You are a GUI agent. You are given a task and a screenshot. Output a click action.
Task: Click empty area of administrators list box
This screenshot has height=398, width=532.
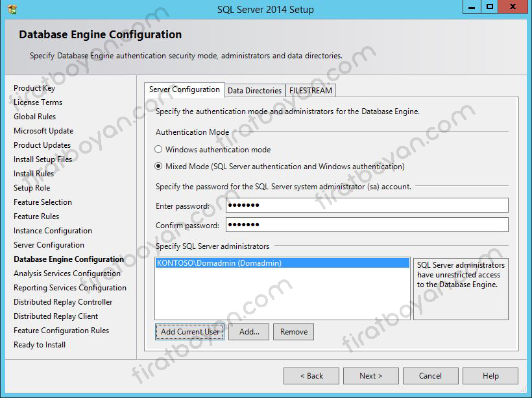point(282,293)
